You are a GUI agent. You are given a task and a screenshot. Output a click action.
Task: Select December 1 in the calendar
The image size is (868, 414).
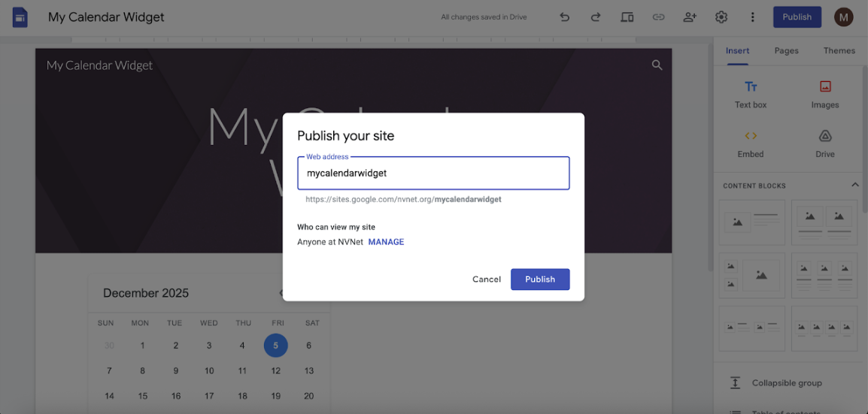tap(142, 346)
